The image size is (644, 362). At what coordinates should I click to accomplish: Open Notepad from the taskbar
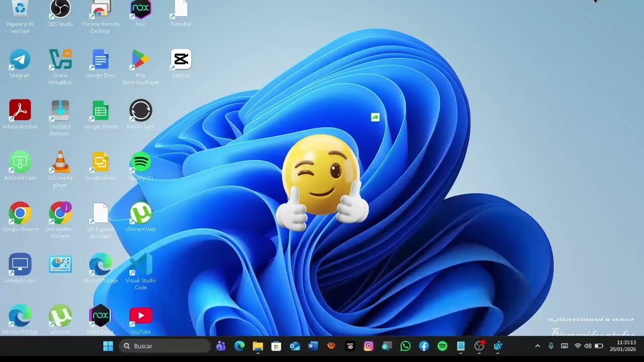pos(461,346)
